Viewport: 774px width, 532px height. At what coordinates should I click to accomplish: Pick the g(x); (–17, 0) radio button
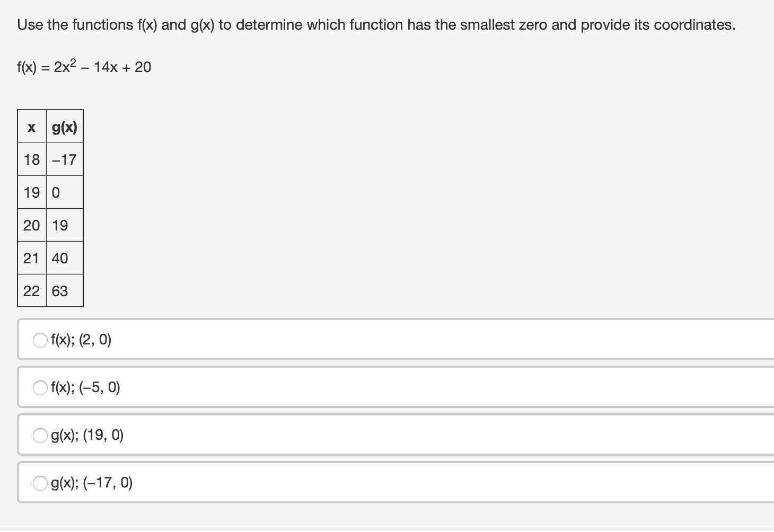coord(40,483)
